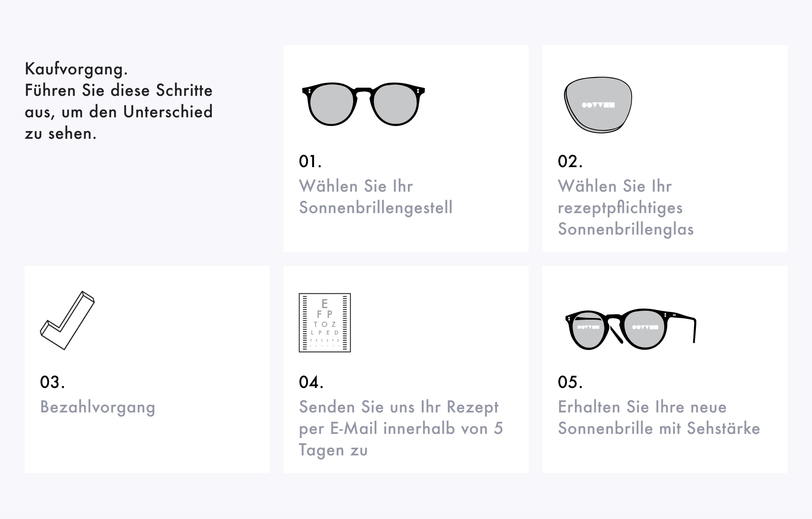Click 'rezeptpflichtiges Sonnenbrillenglas' text

626,218
